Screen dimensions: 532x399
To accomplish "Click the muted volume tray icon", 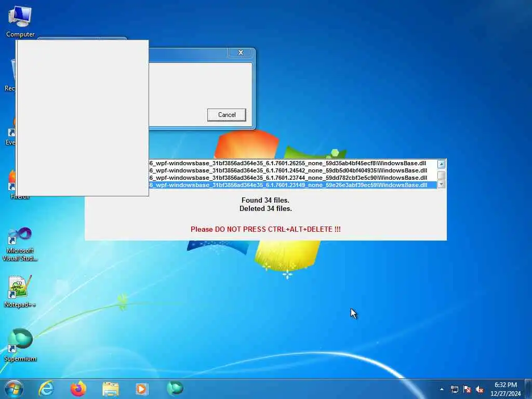I will [x=480, y=390].
